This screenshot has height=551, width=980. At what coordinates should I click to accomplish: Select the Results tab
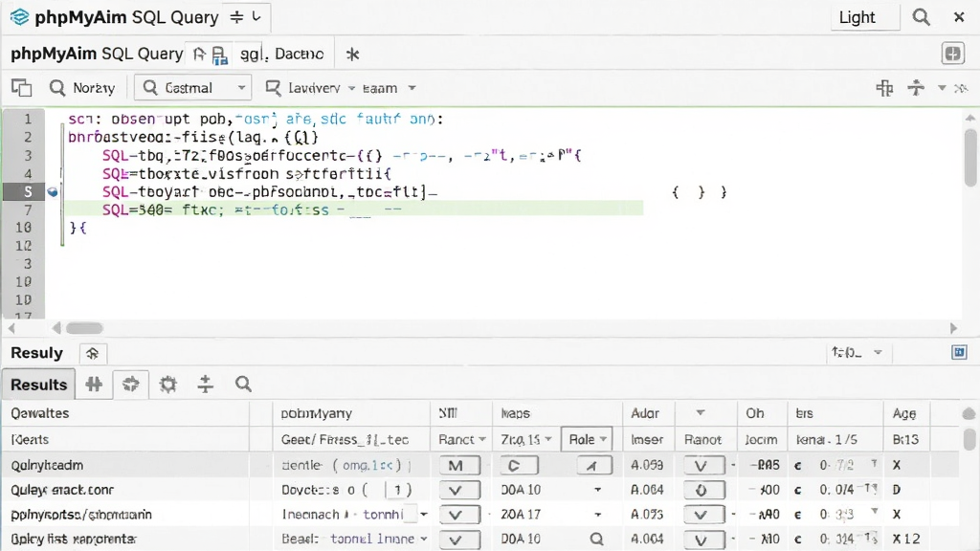point(38,385)
